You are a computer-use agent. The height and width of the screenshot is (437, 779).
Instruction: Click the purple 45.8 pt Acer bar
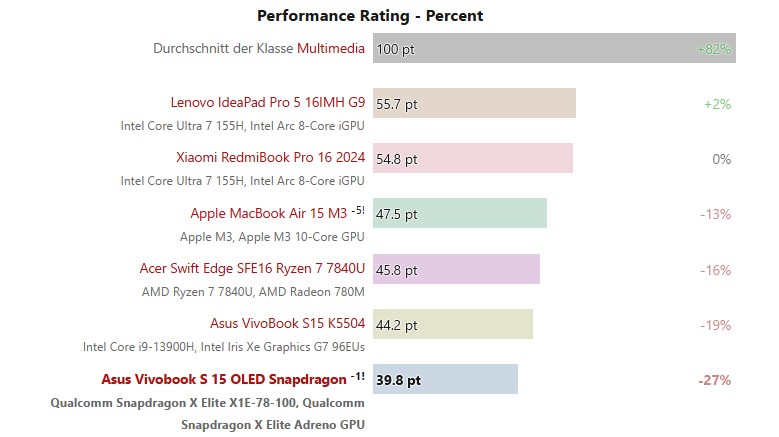click(456, 269)
